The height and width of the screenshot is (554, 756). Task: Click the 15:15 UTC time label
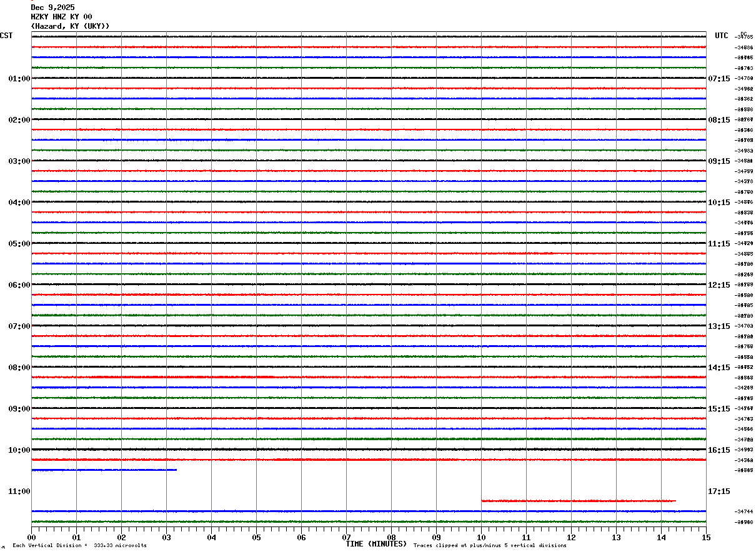pos(719,409)
